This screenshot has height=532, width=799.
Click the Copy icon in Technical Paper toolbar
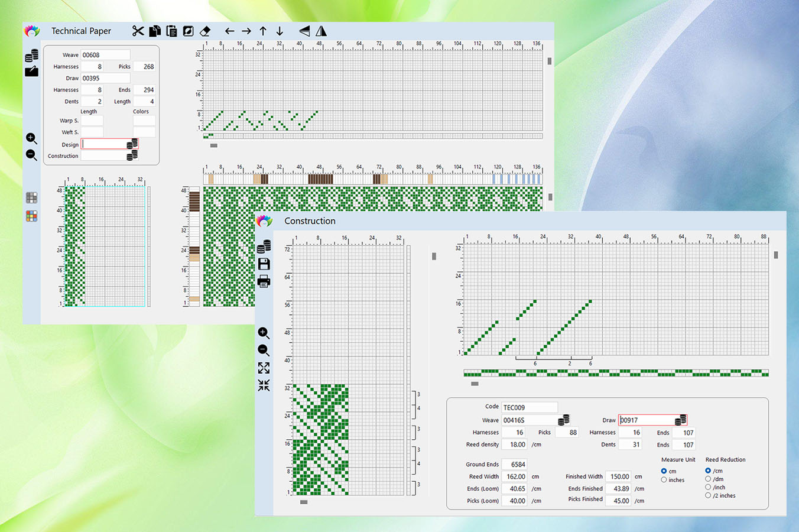[x=155, y=31]
